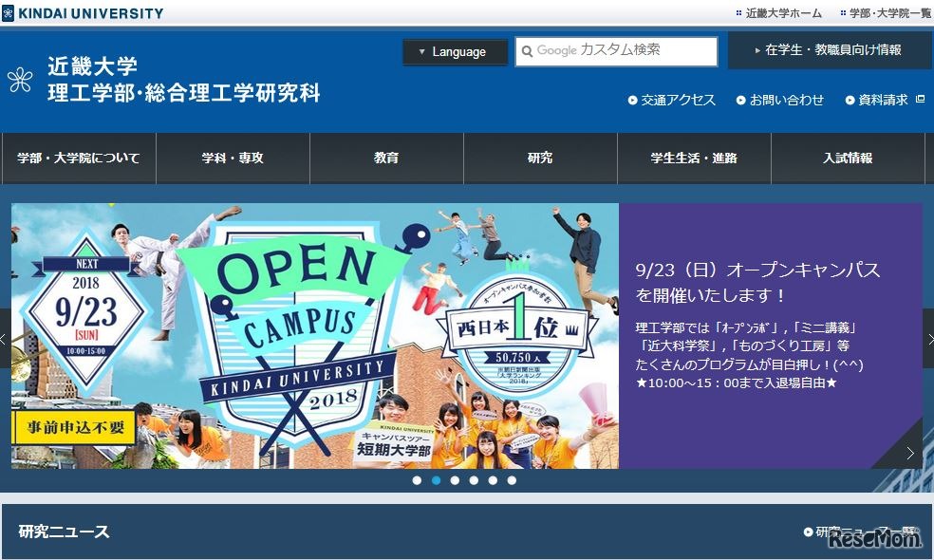Open the Language dropdown

point(454,52)
